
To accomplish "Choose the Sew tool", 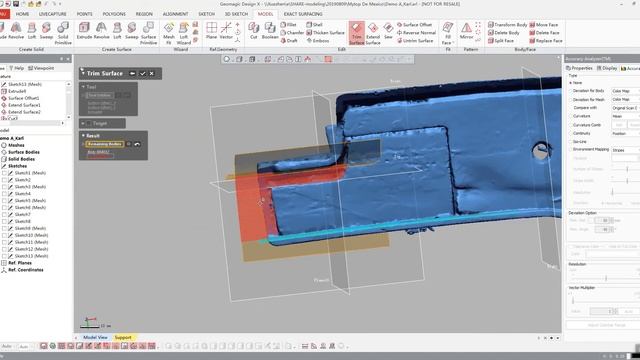I will 388,31.
